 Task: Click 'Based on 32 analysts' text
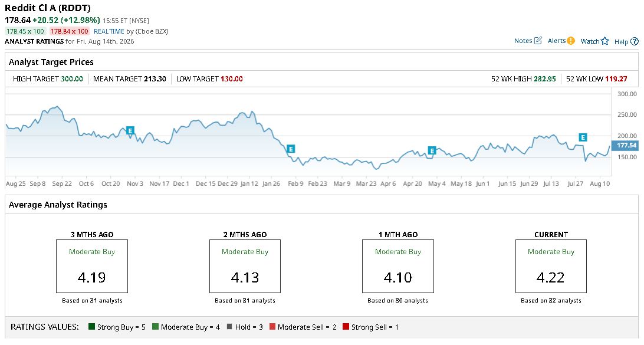551,301
